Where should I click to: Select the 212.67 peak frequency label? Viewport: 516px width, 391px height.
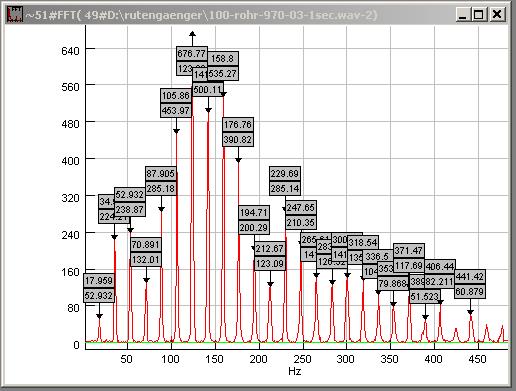click(270, 249)
